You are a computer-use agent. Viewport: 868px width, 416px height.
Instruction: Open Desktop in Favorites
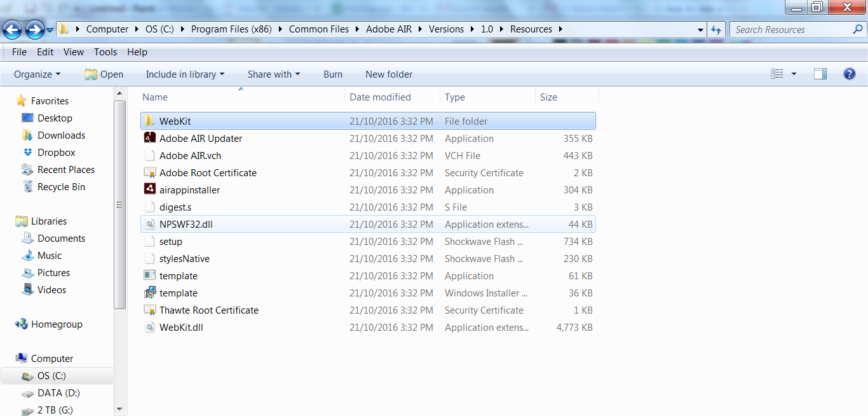pyautogui.click(x=55, y=118)
